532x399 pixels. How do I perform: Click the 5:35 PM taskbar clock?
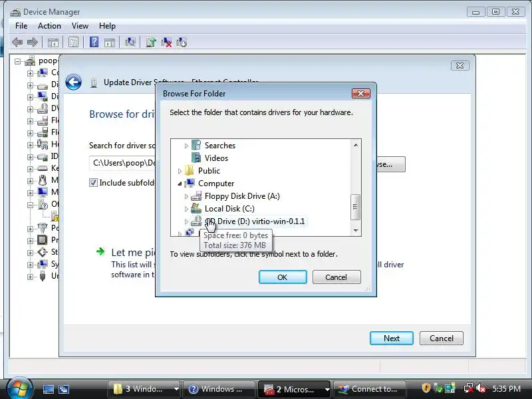pos(506,388)
